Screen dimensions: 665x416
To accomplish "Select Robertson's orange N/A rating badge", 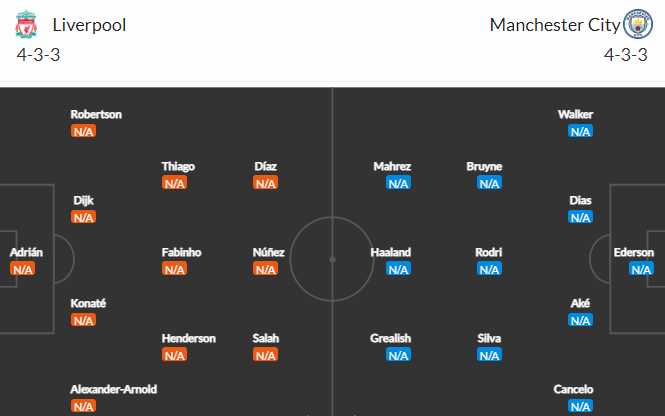I will 84,131.
